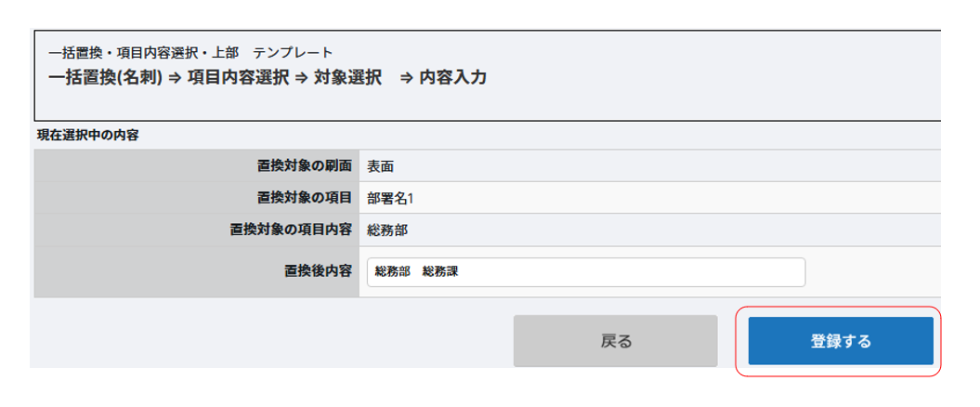Click the 置換対象の項目 row label

click(304, 197)
